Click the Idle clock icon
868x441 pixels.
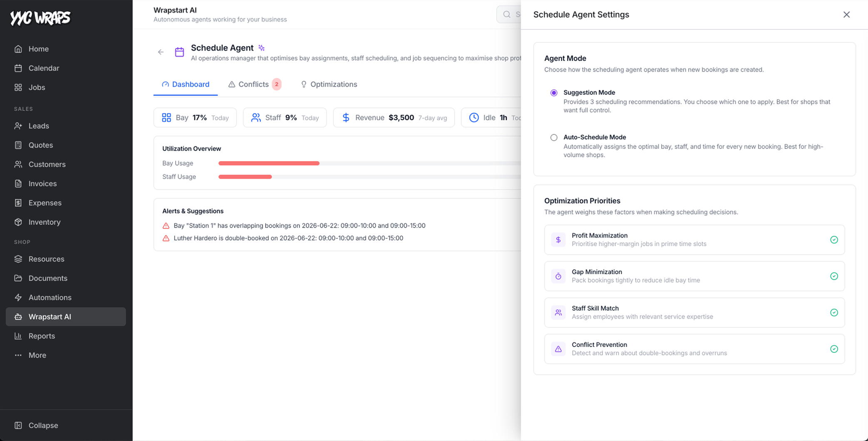coord(474,118)
